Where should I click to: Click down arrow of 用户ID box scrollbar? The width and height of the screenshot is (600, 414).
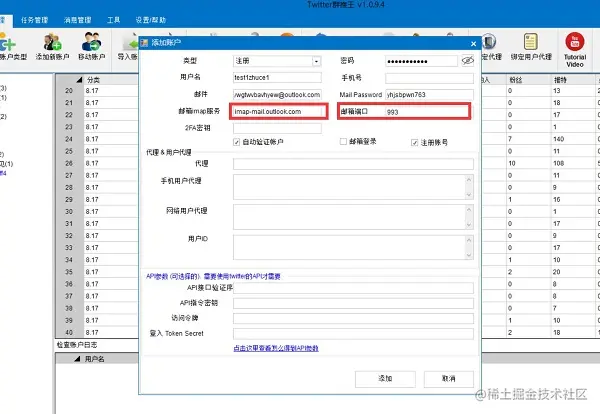(469, 255)
